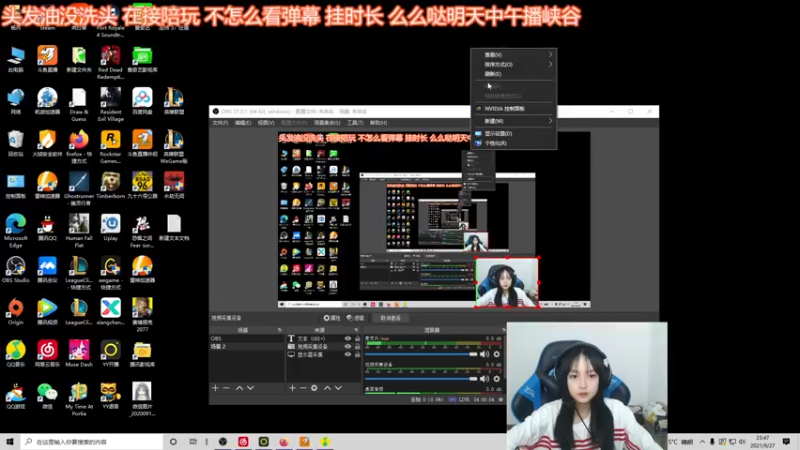The height and width of the screenshot is (450, 800).
Task: Expand the 排序方式(O) context submenu
Action: click(x=514, y=64)
